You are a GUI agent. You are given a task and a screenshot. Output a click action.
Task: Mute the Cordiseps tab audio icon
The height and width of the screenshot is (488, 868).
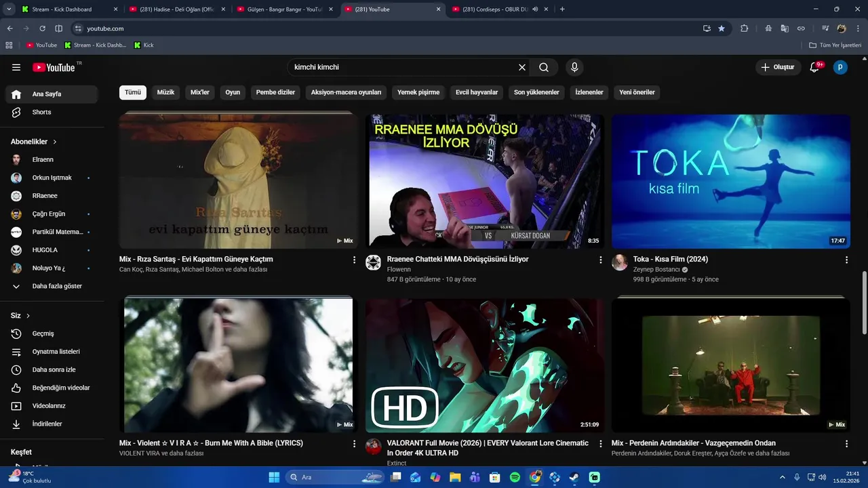[x=535, y=9]
